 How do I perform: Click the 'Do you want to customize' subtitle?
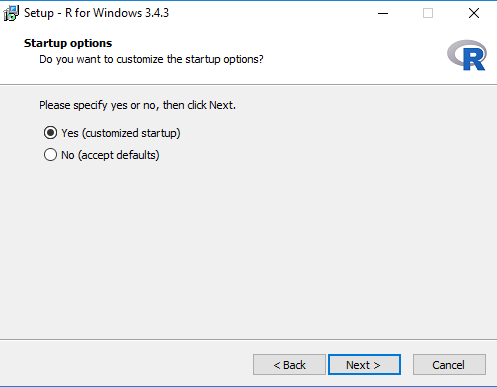pos(151,59)
